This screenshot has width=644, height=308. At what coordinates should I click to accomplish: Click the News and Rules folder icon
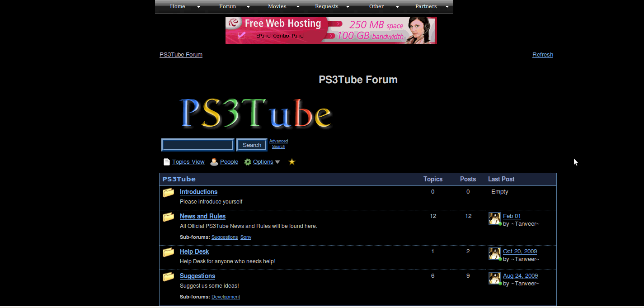[169, 217]
